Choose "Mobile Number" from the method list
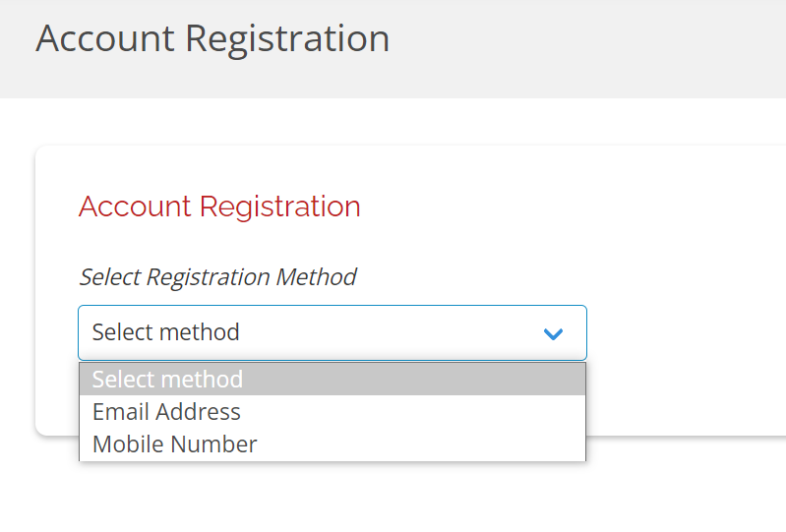786x532 pixels. point(174,444)
